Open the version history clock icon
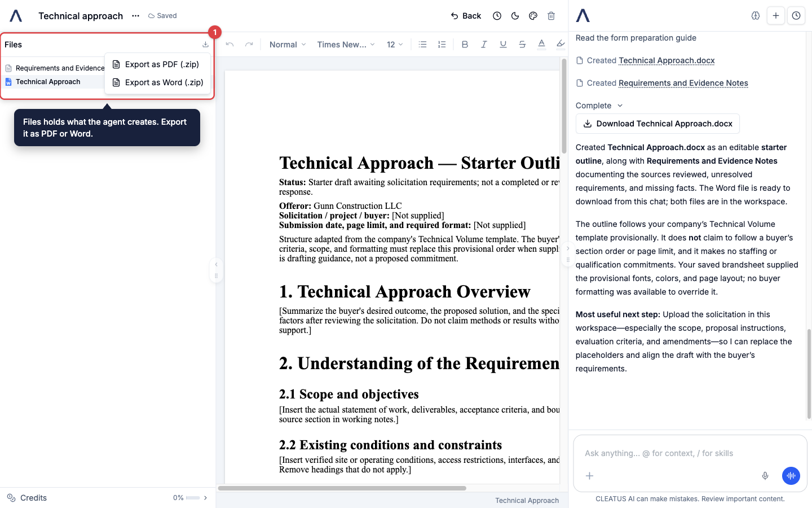The width and height of the screenshot is (812, 508). click(x=497, y=16)
